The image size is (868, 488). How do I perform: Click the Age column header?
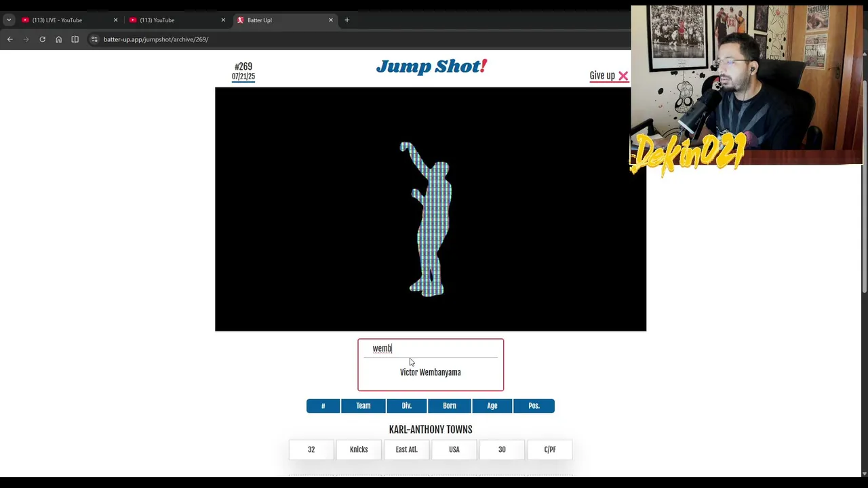click(x=492, y=406)
